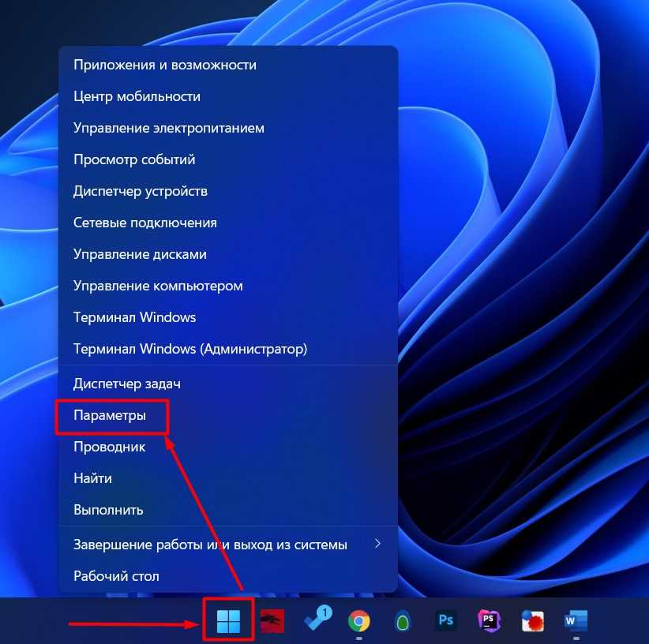
Task: Click the red splash icon on the taskbar
Action: 532,621
